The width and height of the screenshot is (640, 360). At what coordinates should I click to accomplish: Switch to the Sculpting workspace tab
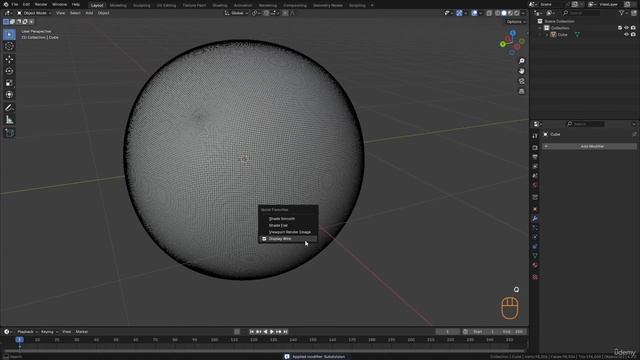142,5
